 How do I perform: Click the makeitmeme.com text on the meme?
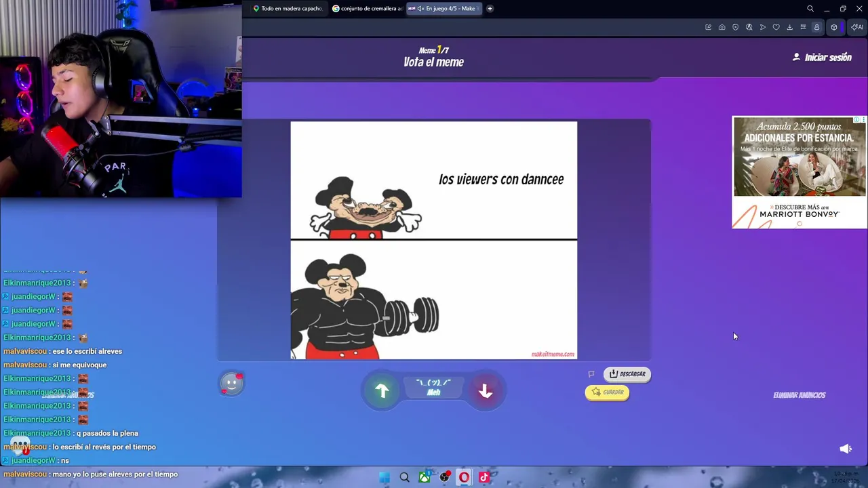[x=553, y=354]
